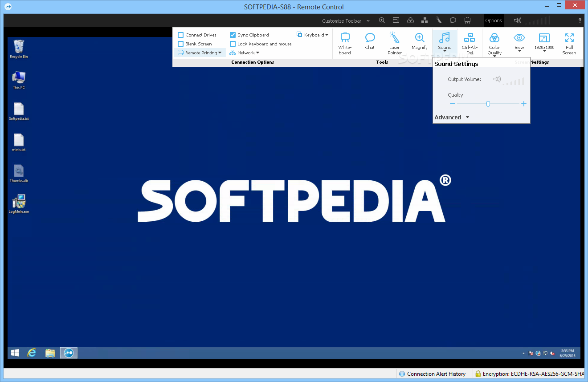Viewport: 588px width, 382px height.
Task: Open File Explorer from remote taskbar
Action: (50, 353)
